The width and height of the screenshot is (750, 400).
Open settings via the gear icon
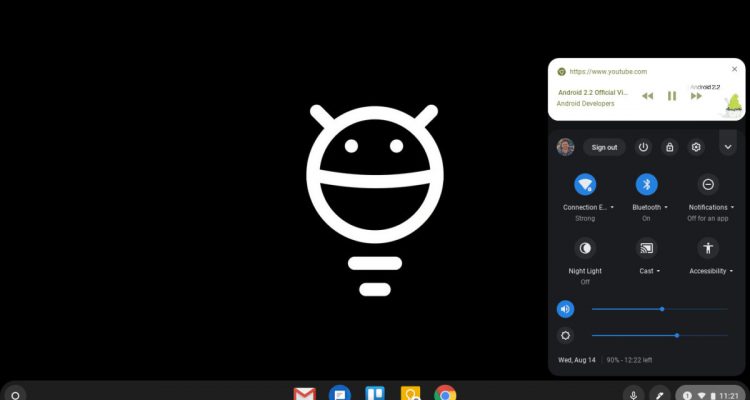point(697,147)
